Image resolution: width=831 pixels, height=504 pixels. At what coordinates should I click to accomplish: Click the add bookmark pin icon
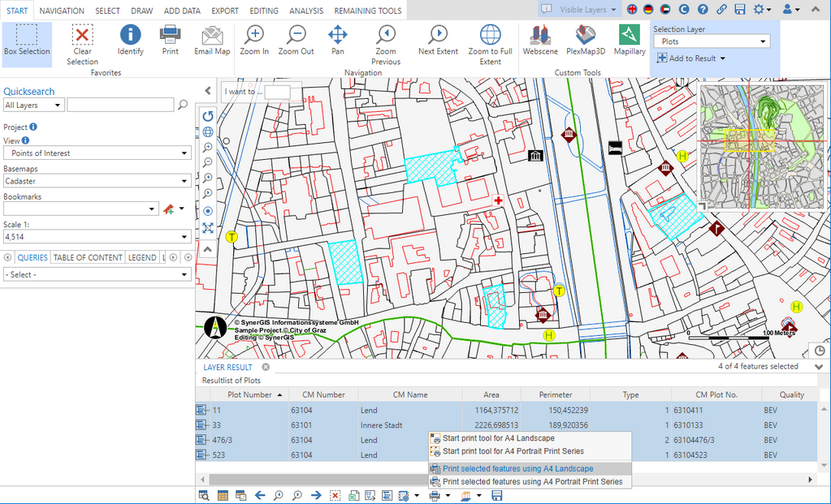[169, 209]
